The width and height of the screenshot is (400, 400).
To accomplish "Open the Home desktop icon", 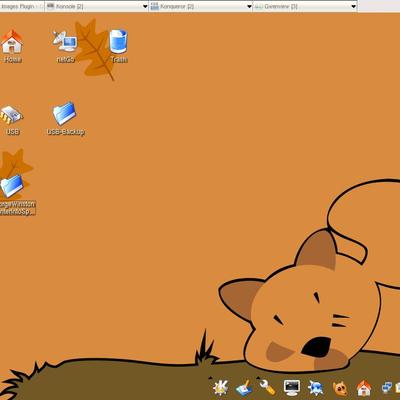I will (12, 42).
